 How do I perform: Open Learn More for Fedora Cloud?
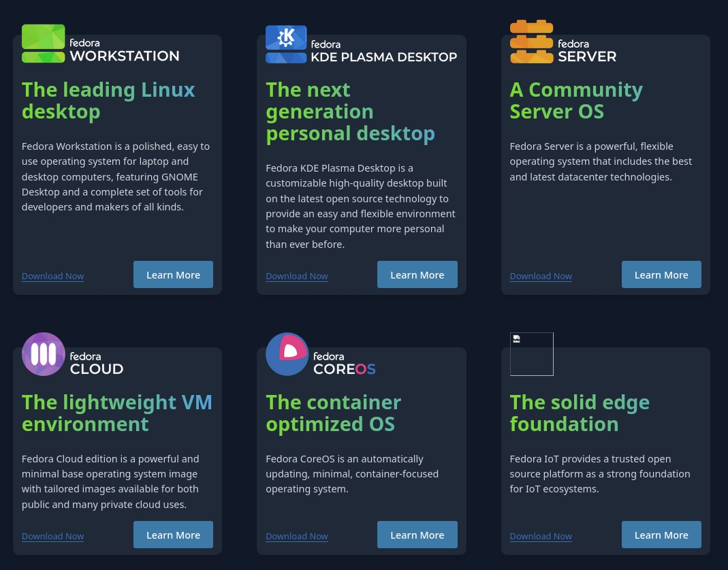[x=173, y=535]
